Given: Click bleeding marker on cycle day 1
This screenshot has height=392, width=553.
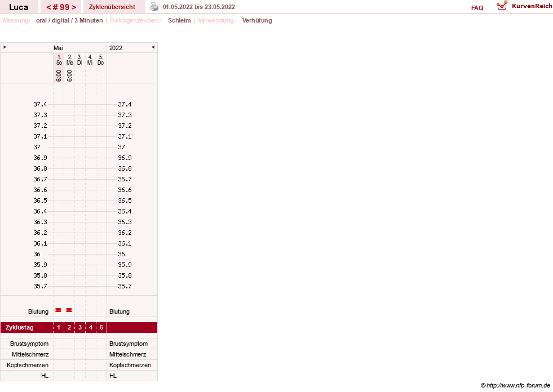Looking at the screenshot, I should 59,310.
